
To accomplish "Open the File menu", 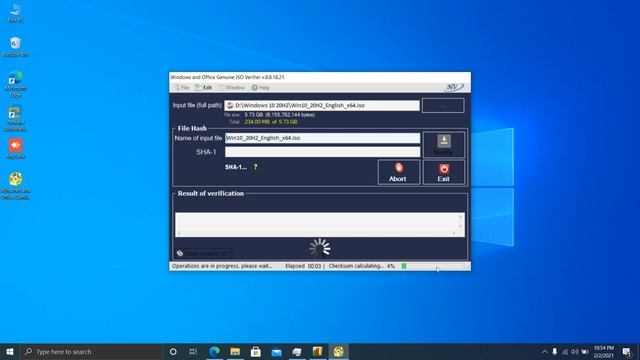I will click(181, 88).
